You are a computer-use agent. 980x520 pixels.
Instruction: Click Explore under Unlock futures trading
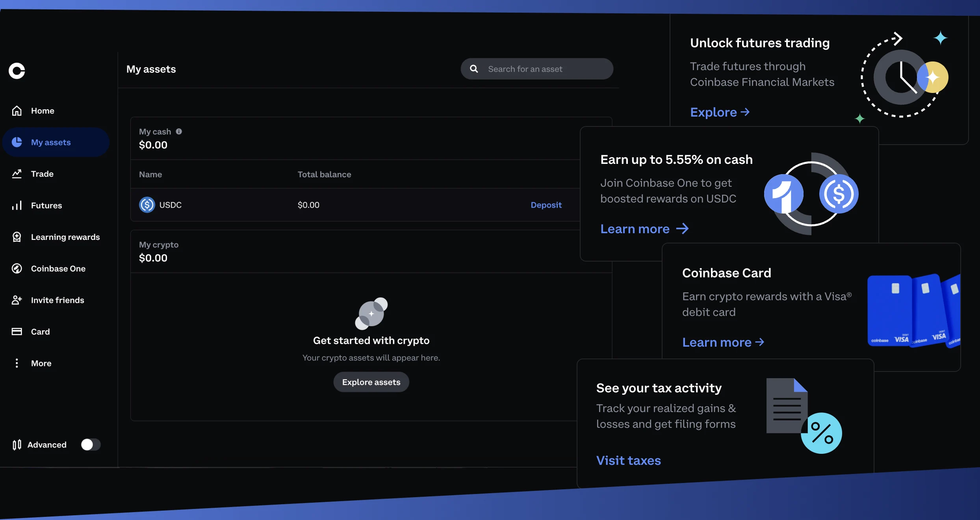(x=719, y=112)
